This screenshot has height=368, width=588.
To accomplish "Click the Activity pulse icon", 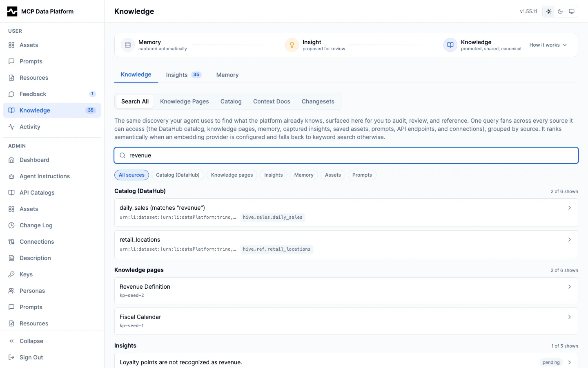I will pyautogui.click(x=11, y=127).
